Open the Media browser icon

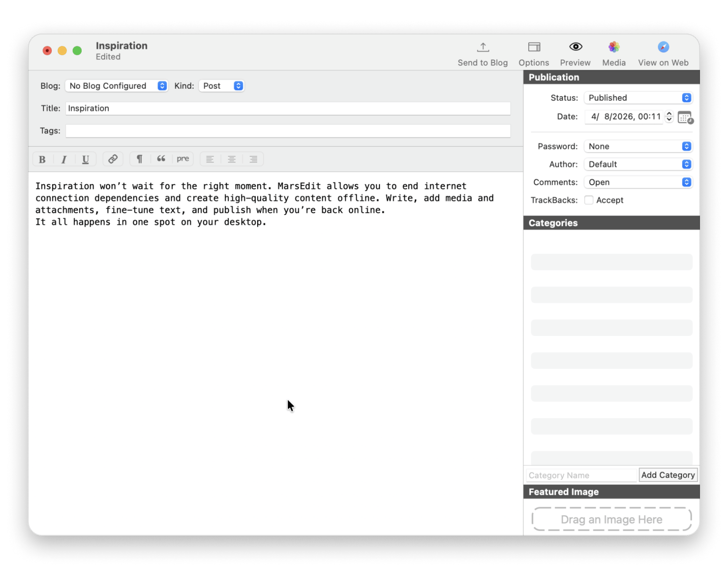614,47
